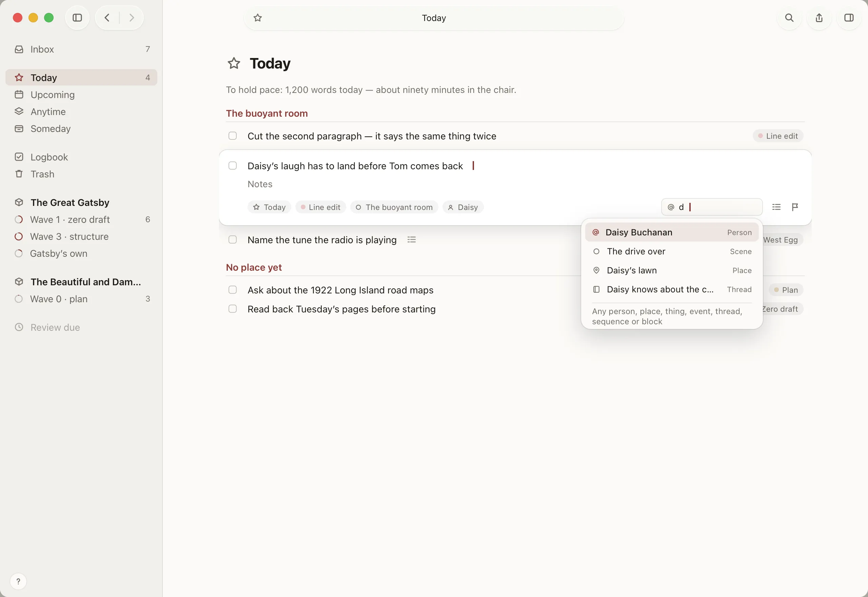Go forward with the right chevron
The height and width of the screenshot is (597, 868).
coord(131,18)
